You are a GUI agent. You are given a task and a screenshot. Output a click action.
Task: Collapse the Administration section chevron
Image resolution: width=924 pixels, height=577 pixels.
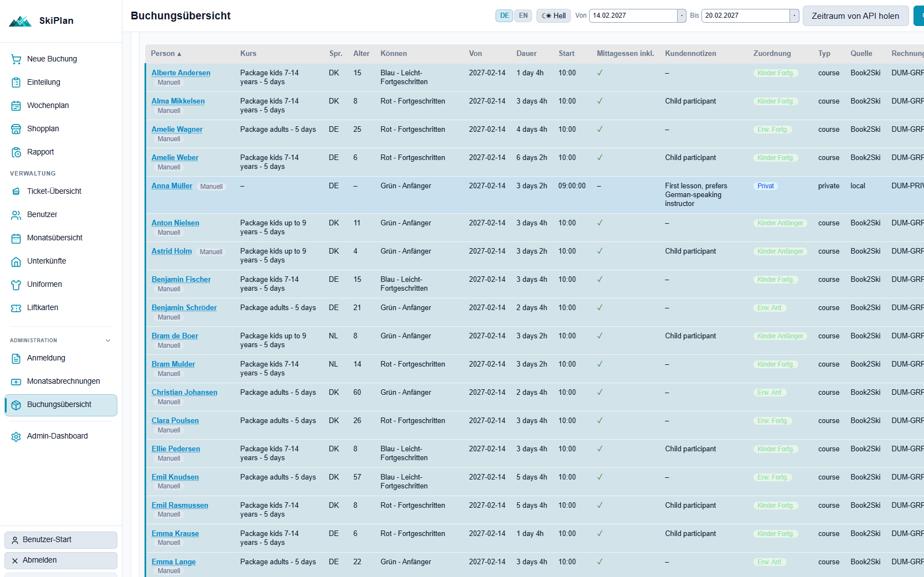(108, 341)
